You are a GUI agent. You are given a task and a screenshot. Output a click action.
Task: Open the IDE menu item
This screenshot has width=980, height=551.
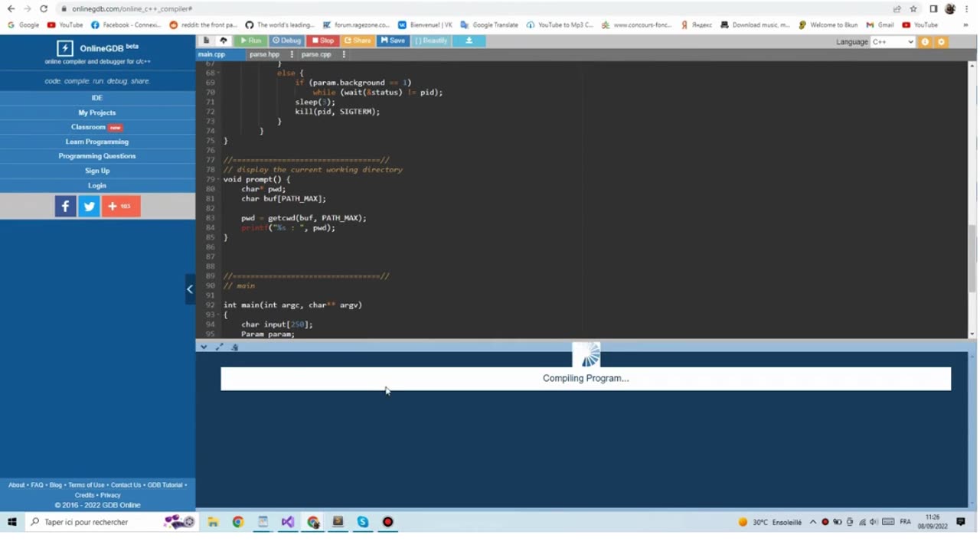pos(97,98)
